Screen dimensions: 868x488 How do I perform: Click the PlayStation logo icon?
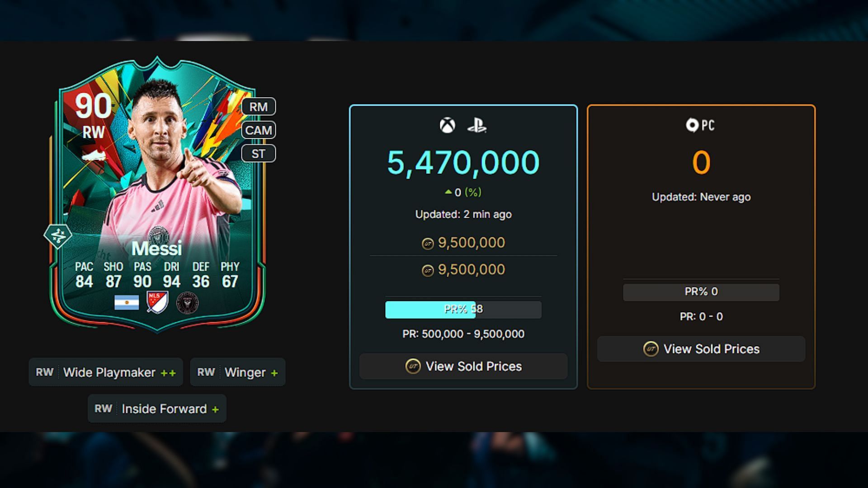[477, 125]
